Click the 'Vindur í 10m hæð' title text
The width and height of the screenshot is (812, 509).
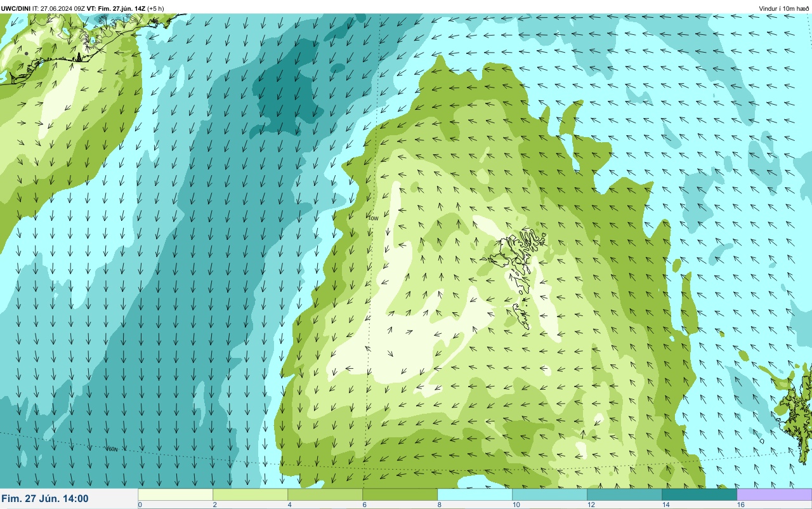click(783, 8)
